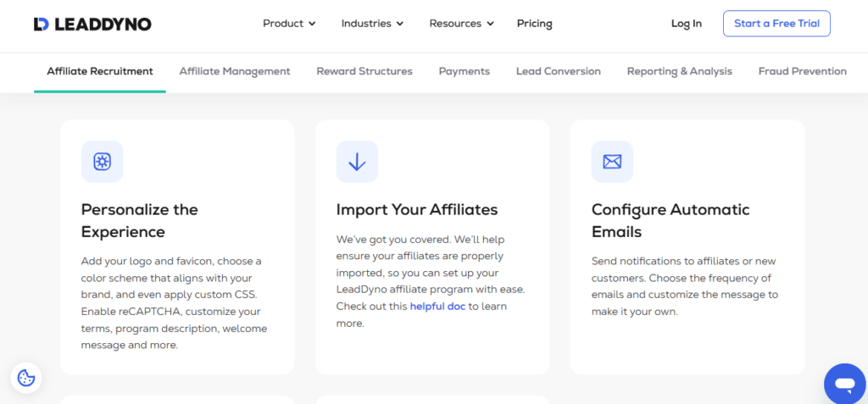
Task: Click the down-arrow import icon
Action: 357,162
